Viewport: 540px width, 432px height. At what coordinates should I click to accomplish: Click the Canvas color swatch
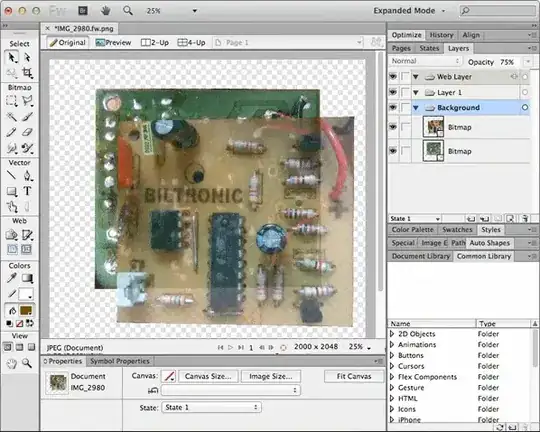169,376
